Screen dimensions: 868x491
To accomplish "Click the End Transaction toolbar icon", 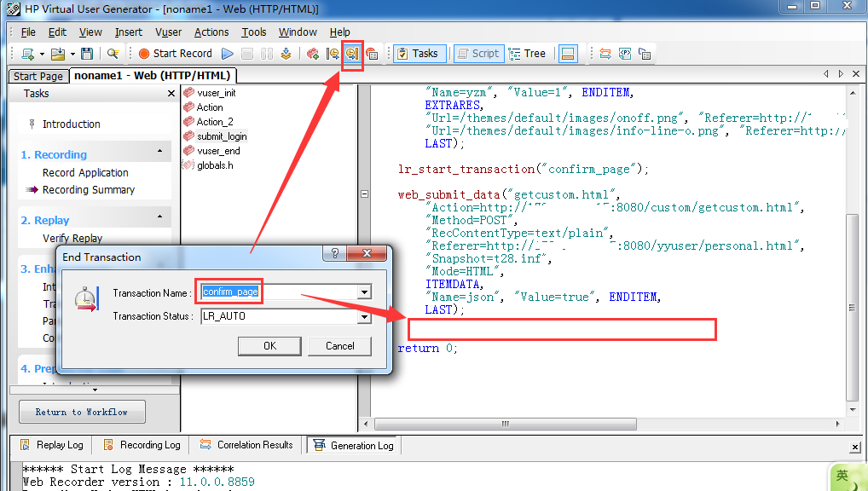I will click(x=352, y=54).
